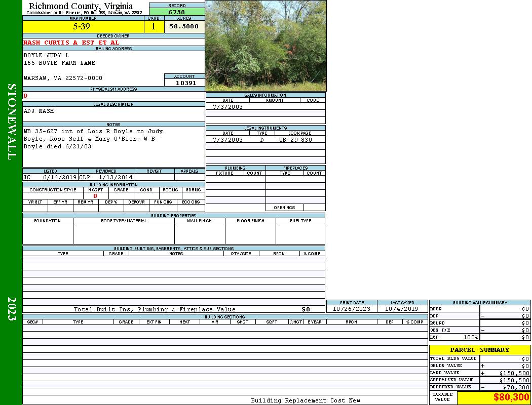Click the red taxable value $80,300
The image size is (532, 405).
[x=511, y=397]
